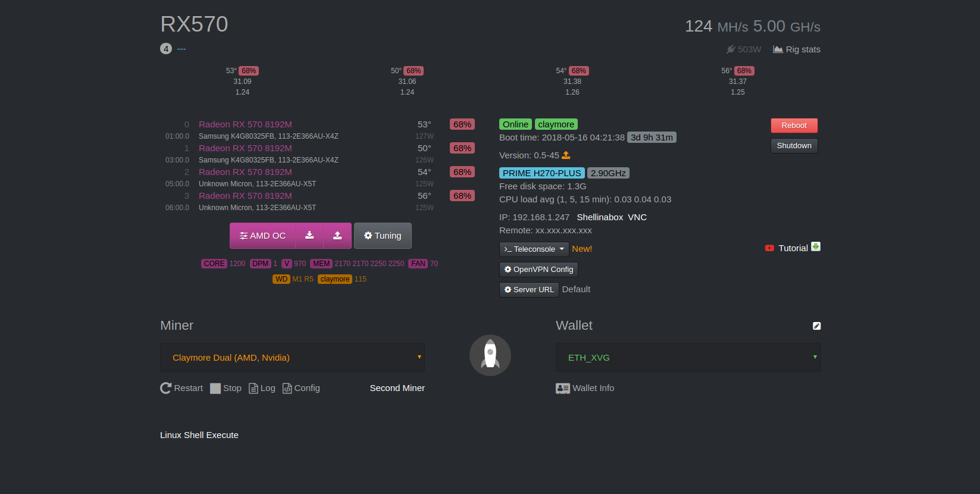Screen dimensions: 980x494
Task: Click the Server URL button
Action: [528, 290]
